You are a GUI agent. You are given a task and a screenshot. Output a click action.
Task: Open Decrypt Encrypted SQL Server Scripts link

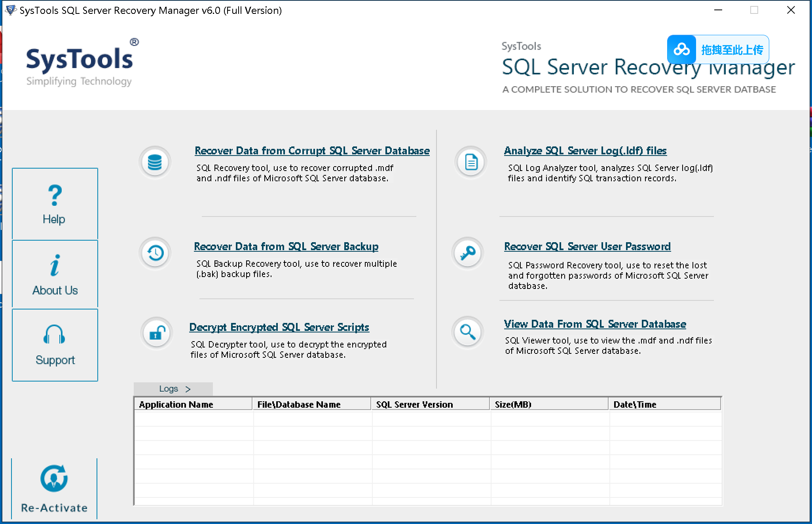point(279,327)
